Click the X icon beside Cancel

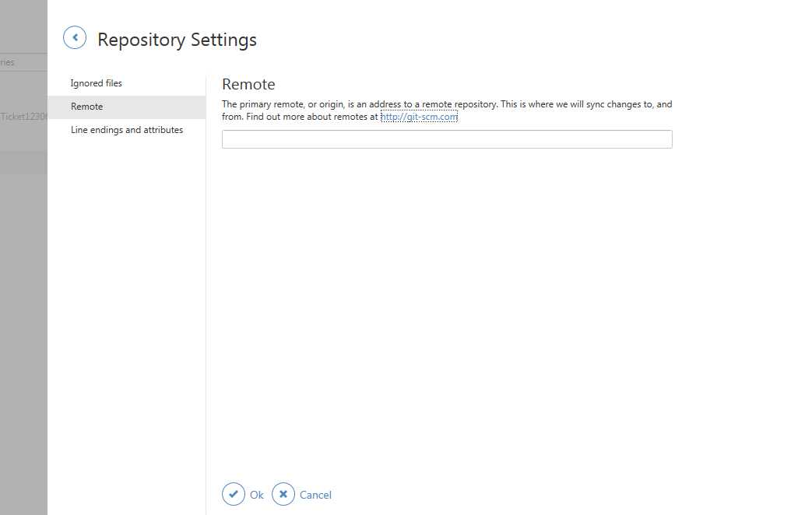coord(283,494)
